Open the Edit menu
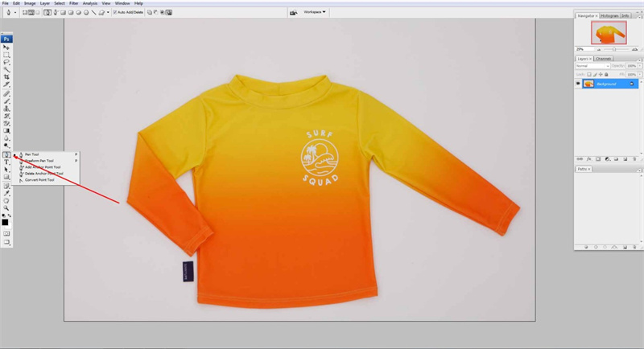This screenshot has height=349, width=644. point(16,3)
